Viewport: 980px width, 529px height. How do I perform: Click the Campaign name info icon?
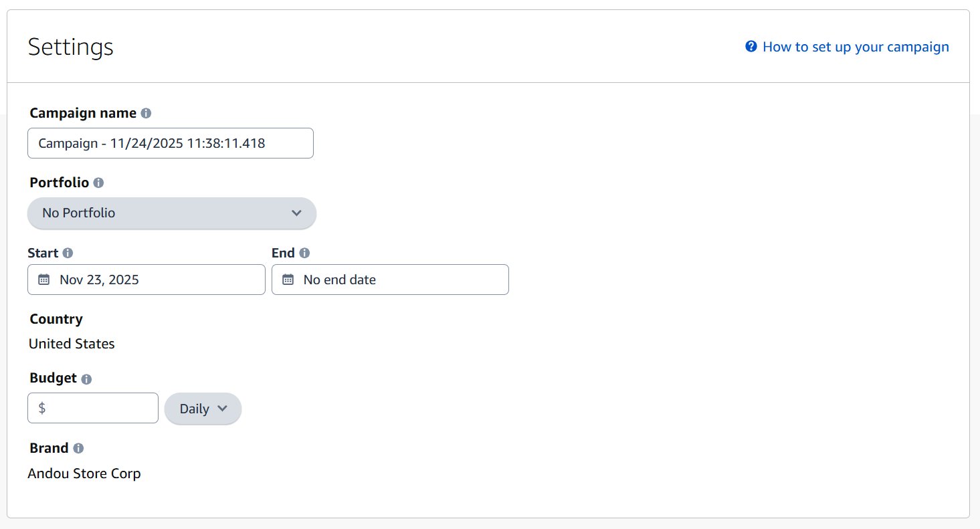[146, 112]
